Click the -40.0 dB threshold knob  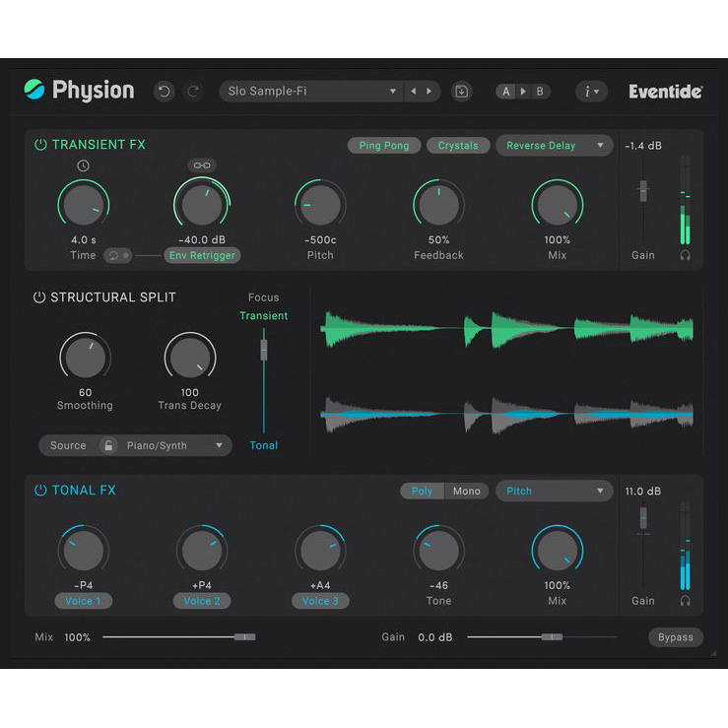pos(202,205)
